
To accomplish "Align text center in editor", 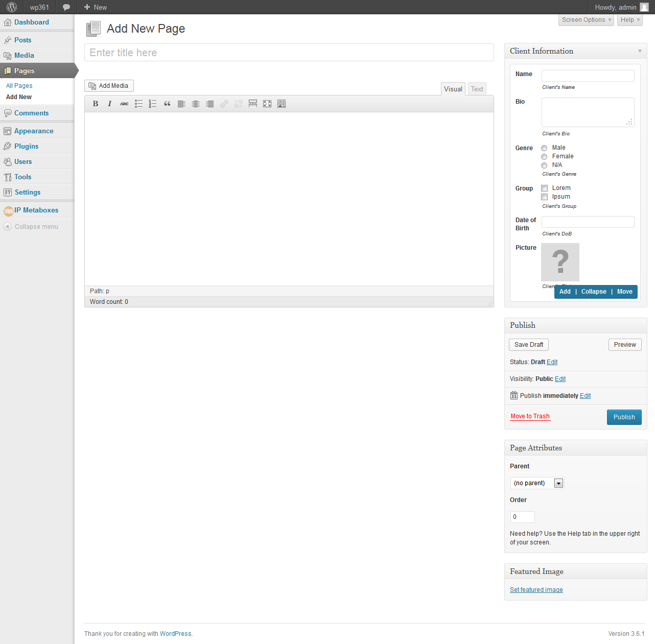I will tap(196, 104).
